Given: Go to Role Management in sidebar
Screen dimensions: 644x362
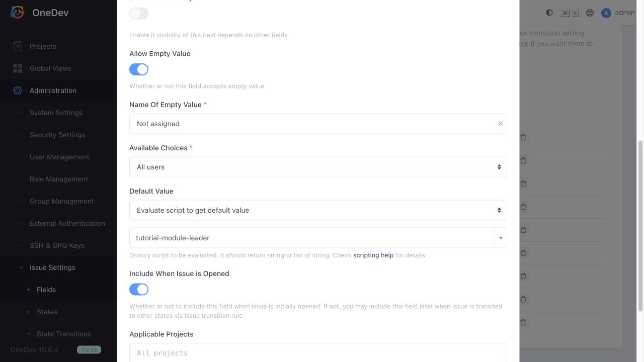Looking at the screenshot, I should point(59,179).
